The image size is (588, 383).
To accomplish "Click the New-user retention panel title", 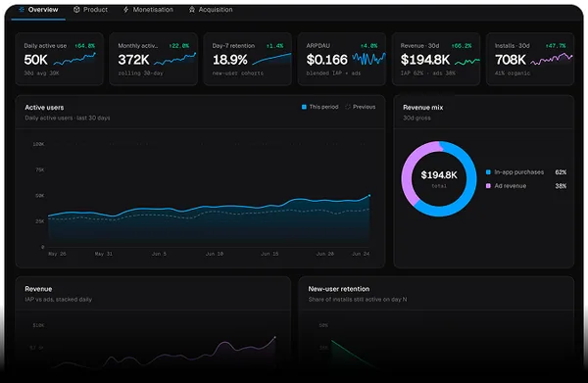I will pos(339,289).
